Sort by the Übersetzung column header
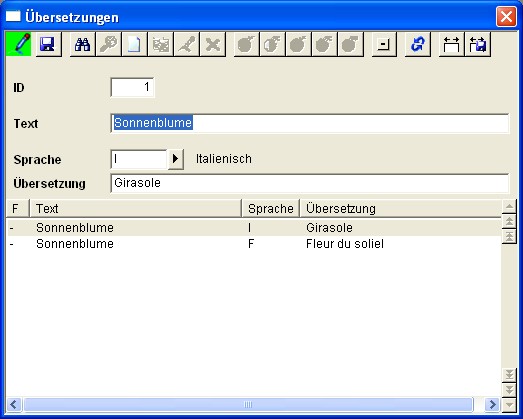This screenshot has width=523, height=419. click(x=400, y=208)
